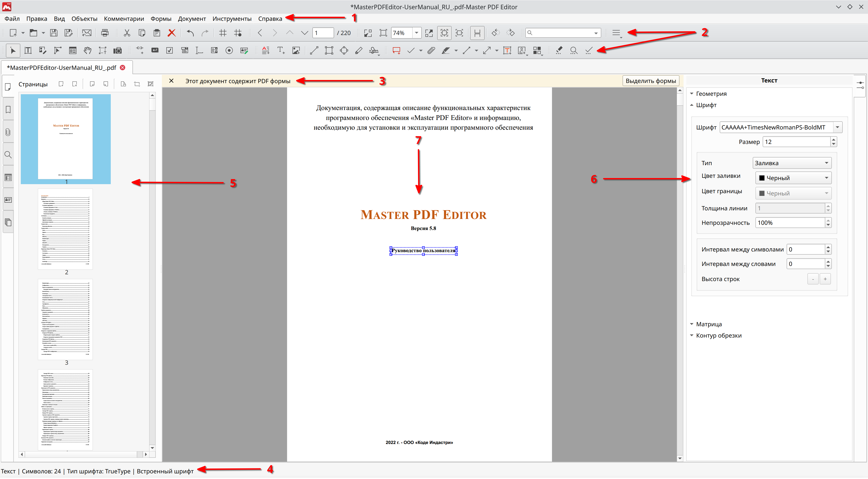868x479 pixels.
Task: Open the Search sidebar panel
Action: pyautogui.click(x=8, y=155)
